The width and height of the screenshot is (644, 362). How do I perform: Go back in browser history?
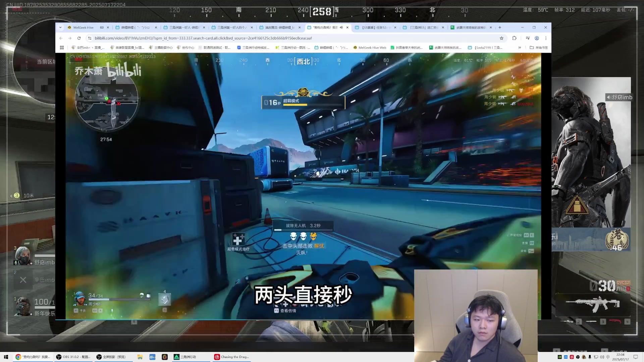point(61,38)
